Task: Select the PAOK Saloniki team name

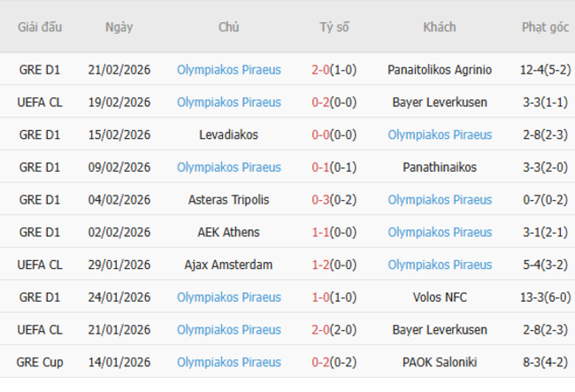Action: [440, 362]
